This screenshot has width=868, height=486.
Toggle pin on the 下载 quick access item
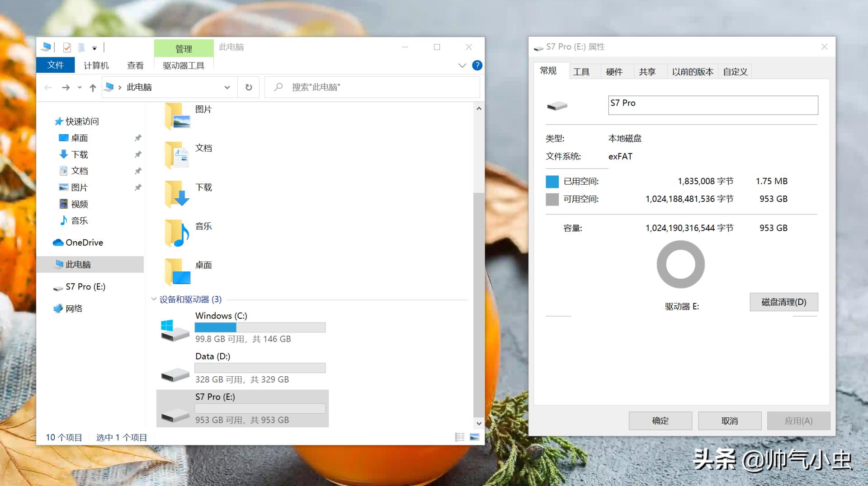coord(138,154)
